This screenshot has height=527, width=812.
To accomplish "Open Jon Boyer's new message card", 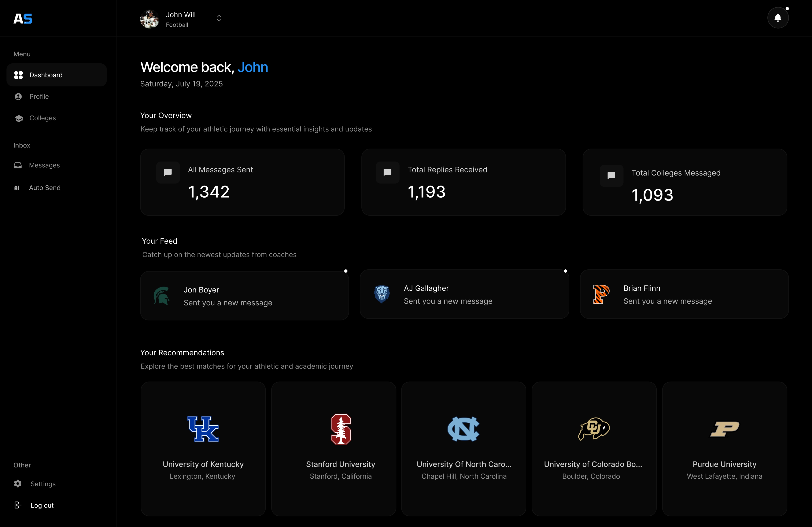I will click(x=244, y=296).
